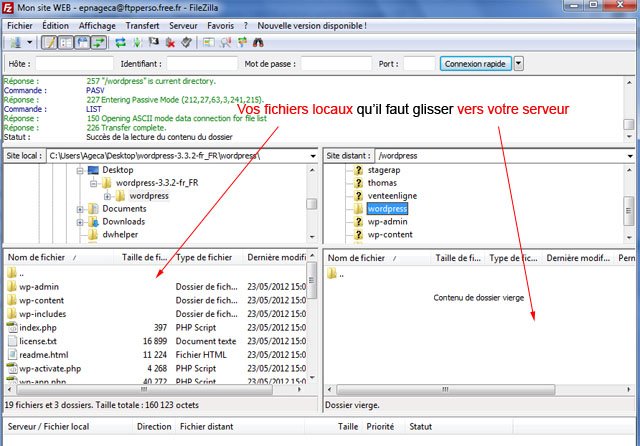Refresh the file and folder lists
The image size is (640, 446).
(x=120, y=42)
